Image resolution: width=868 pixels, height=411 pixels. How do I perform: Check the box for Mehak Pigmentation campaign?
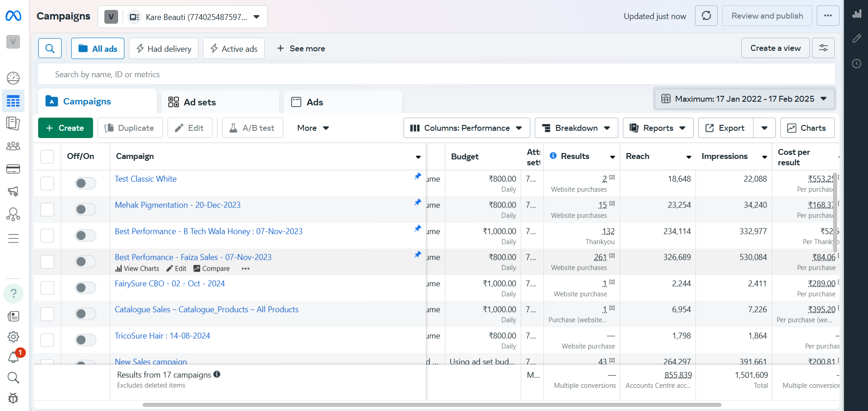point(47,209)
